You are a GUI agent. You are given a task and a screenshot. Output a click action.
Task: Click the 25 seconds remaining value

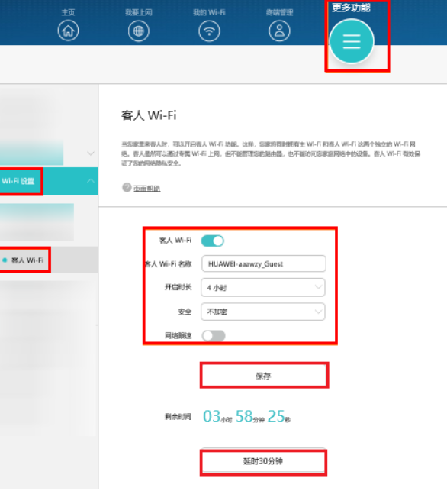[x=276, y=416]
